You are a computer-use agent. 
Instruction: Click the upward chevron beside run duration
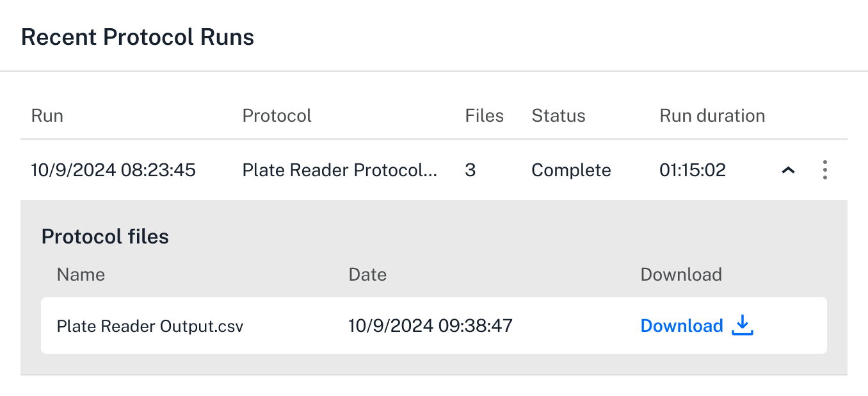[x=788, y=170]
